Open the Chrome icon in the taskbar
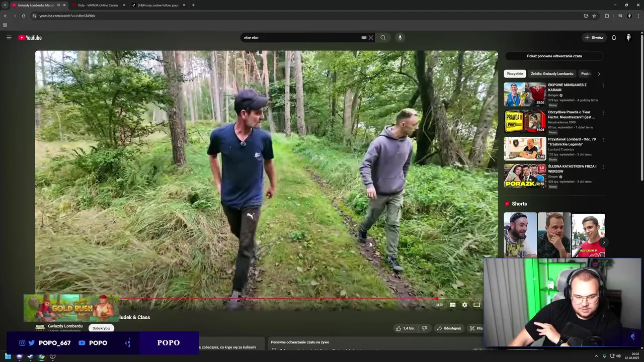 pyautogui.click(x=41, y=356)
